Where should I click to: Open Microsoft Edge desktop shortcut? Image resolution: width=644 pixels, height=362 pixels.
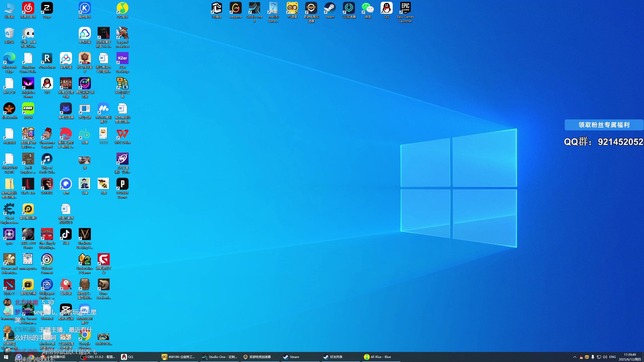[x=9, y=63]
